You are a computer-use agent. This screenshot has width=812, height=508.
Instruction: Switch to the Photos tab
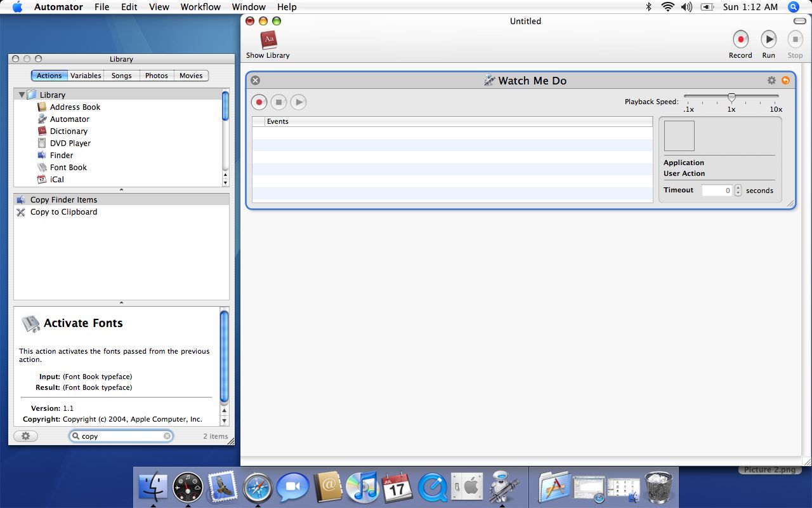tap(156, 76)
